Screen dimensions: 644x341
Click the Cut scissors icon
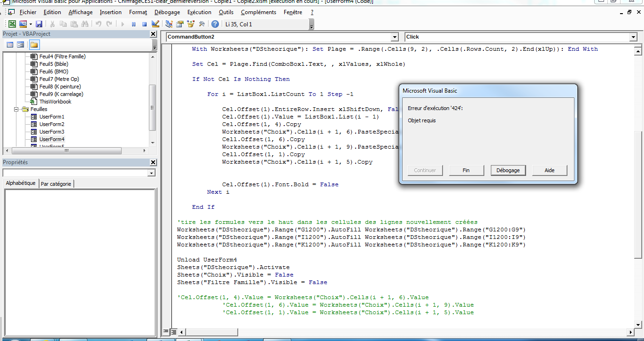52,24
